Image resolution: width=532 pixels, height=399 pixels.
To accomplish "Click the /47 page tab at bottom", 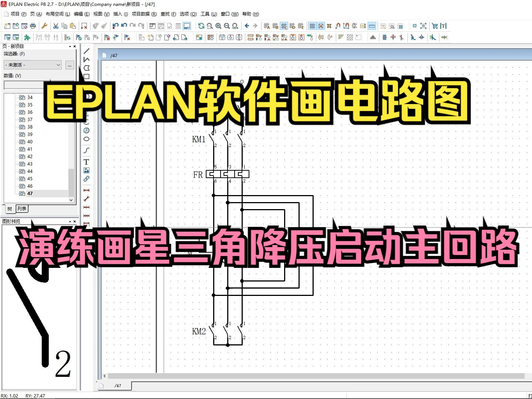I will coord(118,386).
